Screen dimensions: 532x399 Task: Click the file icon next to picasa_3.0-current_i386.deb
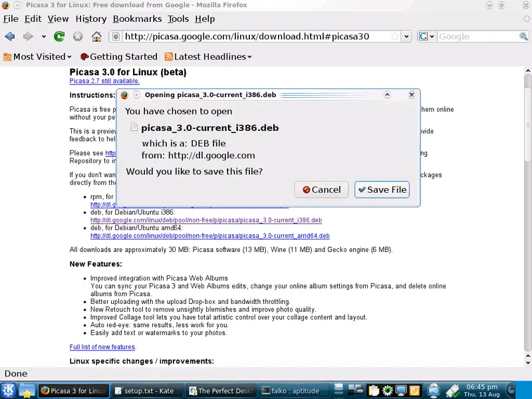[134, 127]
